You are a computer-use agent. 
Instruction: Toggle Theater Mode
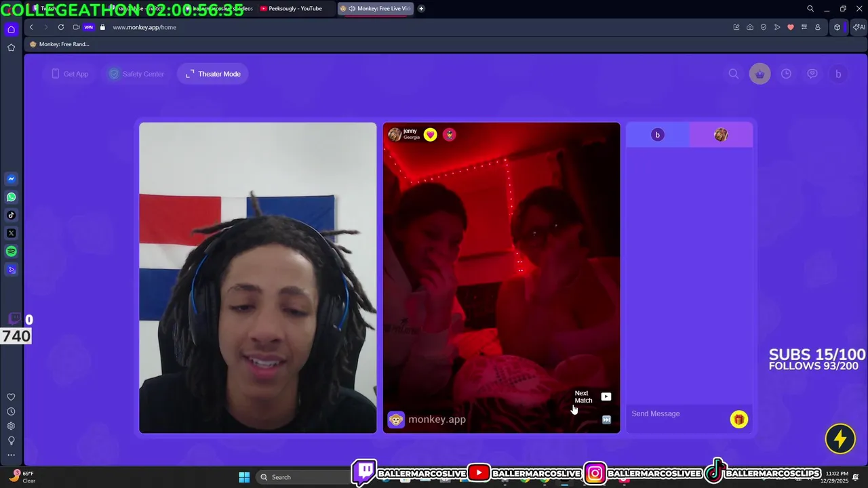(x=213, y=74)
